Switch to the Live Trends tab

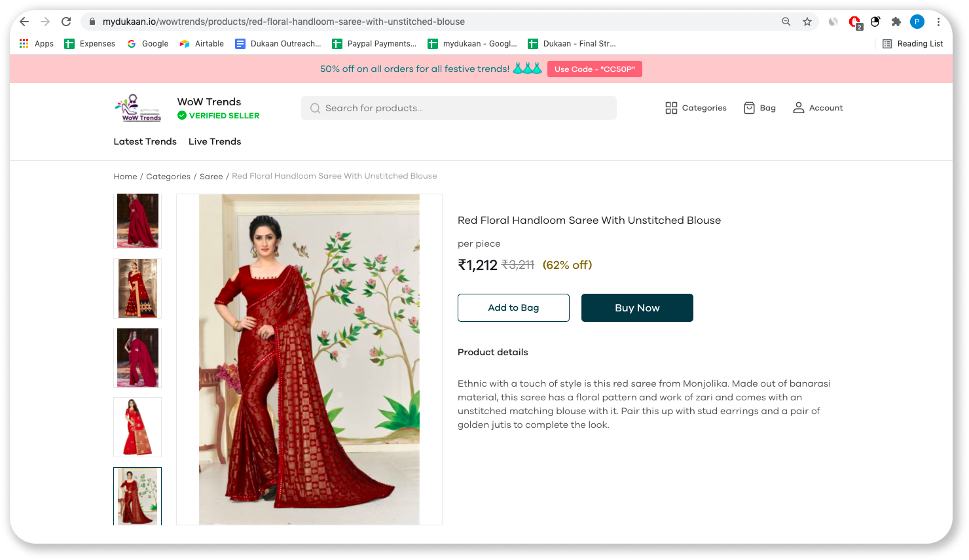pyautogui.click(x=215, y=141)
